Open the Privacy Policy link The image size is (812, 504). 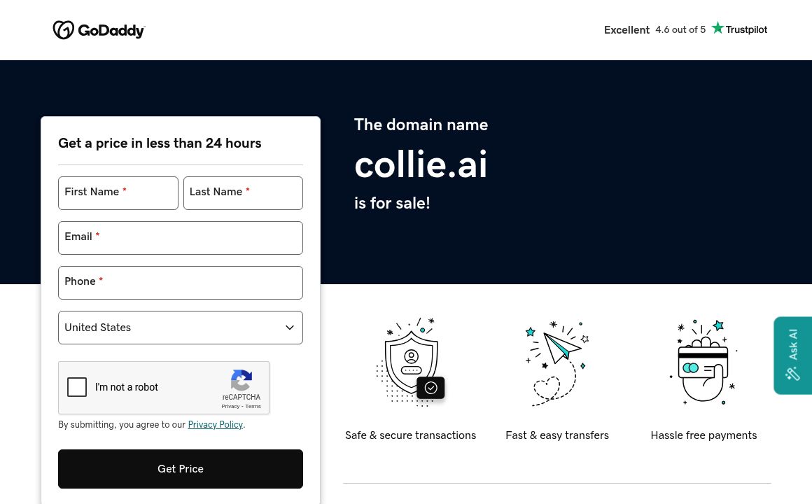tap(215, 425)
